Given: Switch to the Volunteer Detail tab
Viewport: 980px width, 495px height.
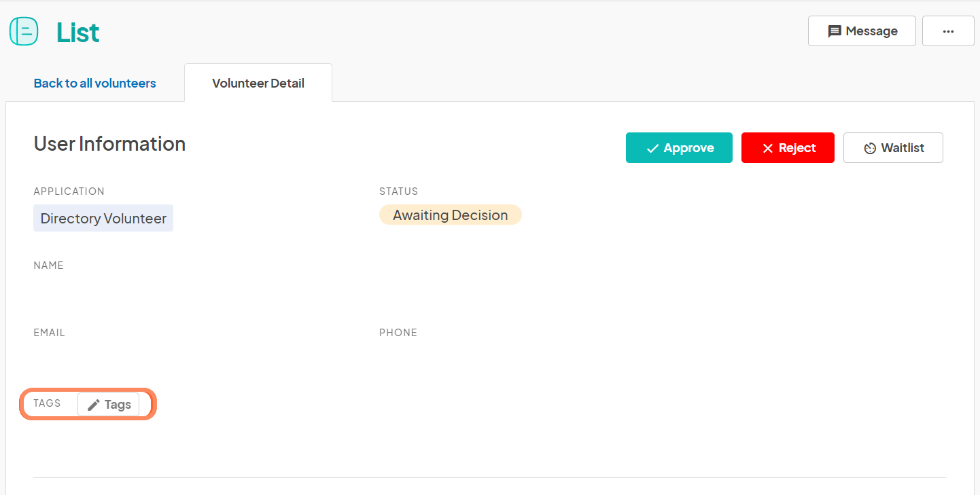Looking at the screenshot, I should coord(258,84).
